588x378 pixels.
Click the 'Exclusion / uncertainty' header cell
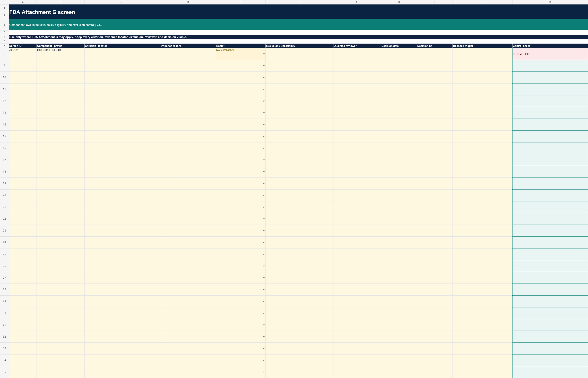[299, 46]
